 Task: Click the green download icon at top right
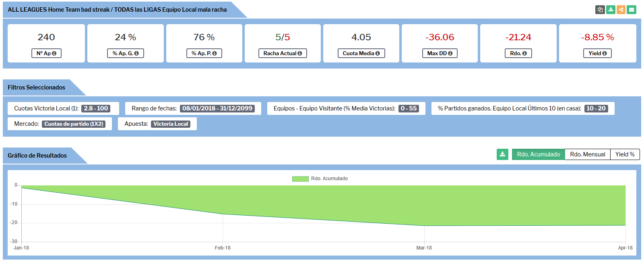point(611,10)
